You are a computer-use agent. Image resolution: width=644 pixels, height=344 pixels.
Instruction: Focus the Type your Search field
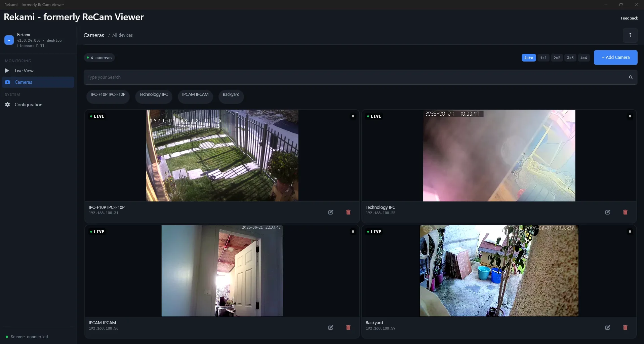click(360, 77)
